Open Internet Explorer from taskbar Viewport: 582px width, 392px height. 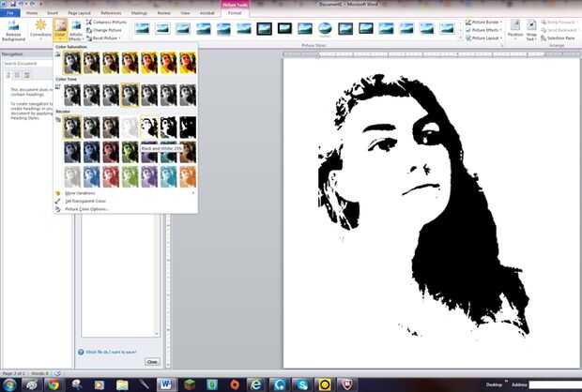tap(255, 384)
